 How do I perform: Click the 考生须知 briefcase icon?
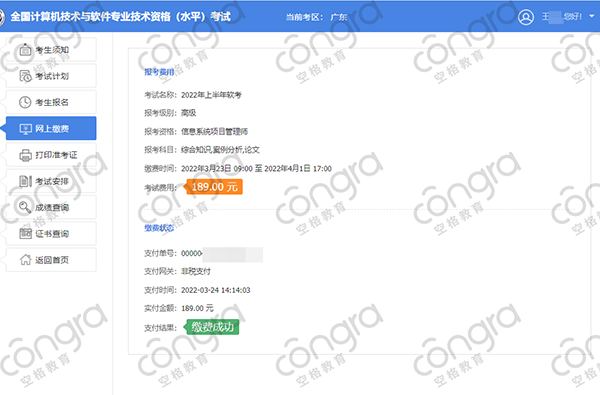pos(25,50)
